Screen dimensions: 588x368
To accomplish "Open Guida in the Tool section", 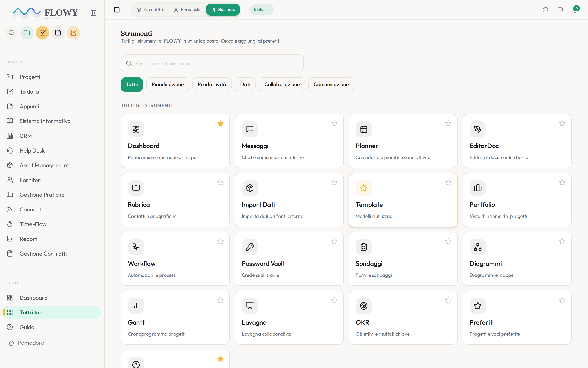I will pos(52,327).
